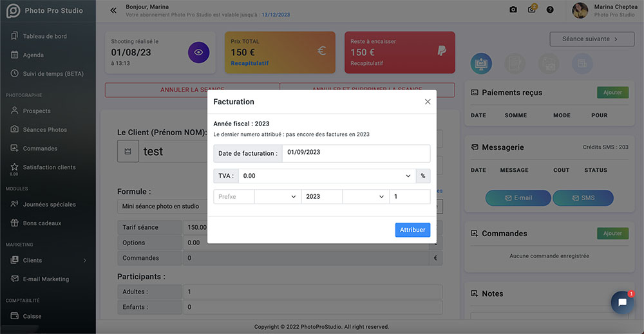Click the invoice number field showing 1
The image size is (644, 334).
(410, 196)
